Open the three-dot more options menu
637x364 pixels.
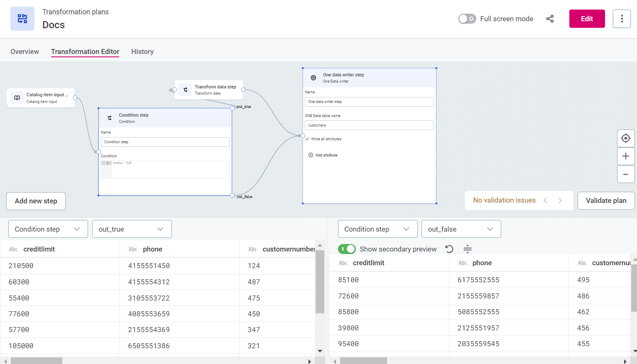coord(622,19)
